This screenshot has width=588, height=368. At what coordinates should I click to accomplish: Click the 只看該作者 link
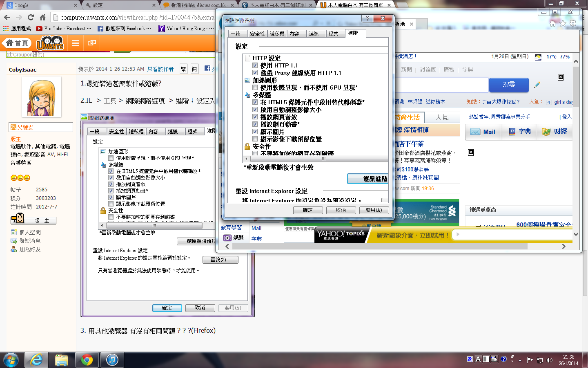[x=160, y=69]
